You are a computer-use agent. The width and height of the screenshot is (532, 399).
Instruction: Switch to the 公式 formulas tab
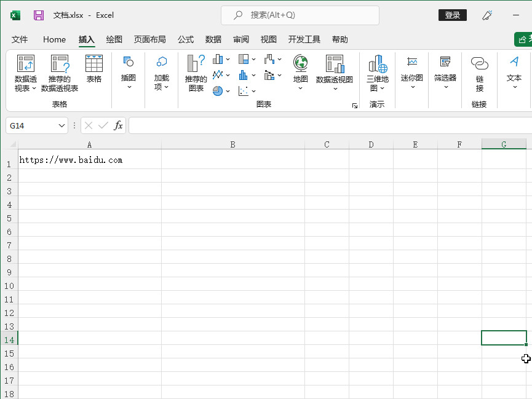tap(186, 40)
